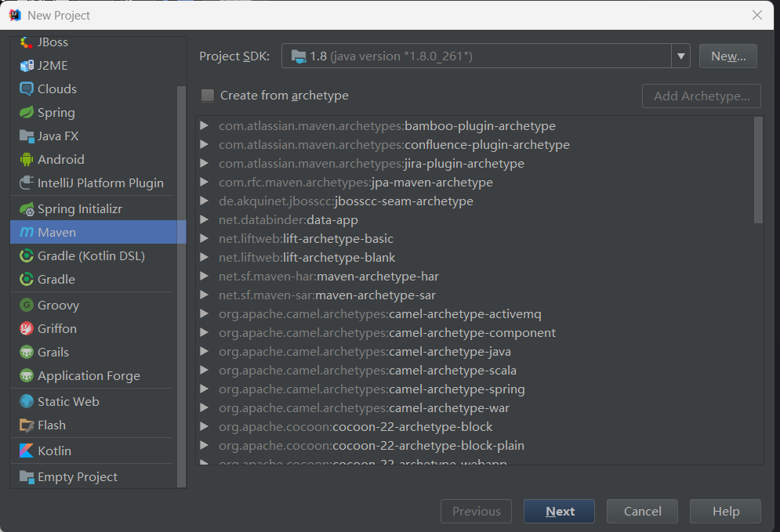Choose the Empty Project label
780x532 pixels.
[78, 477]
